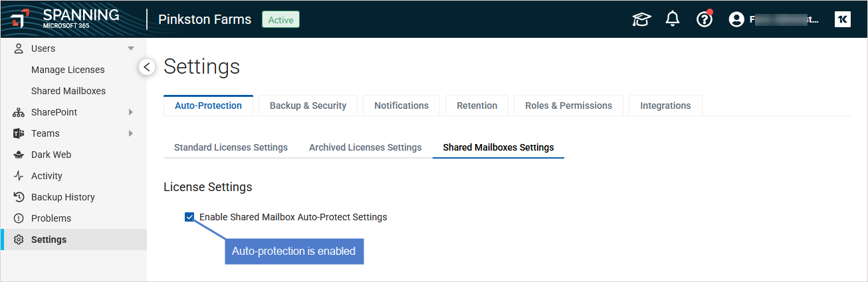Switch to the Backup & Security tab

[308, 106]
